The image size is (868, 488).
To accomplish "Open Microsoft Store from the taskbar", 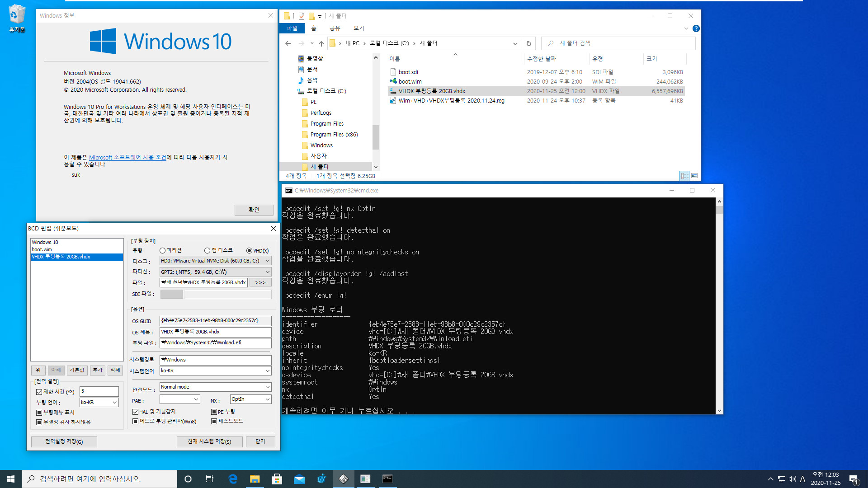I will pyautogui.click(x=277, y=479).
